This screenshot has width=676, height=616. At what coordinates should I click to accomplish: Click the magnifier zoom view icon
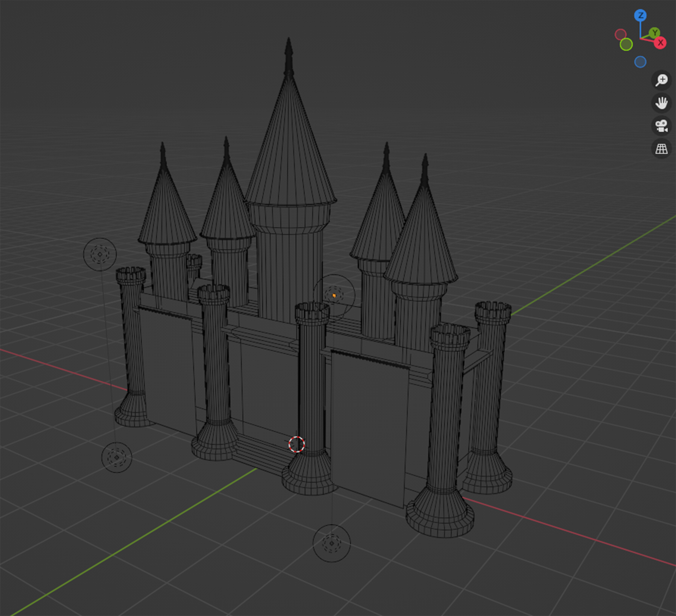(x=661, y=80)
